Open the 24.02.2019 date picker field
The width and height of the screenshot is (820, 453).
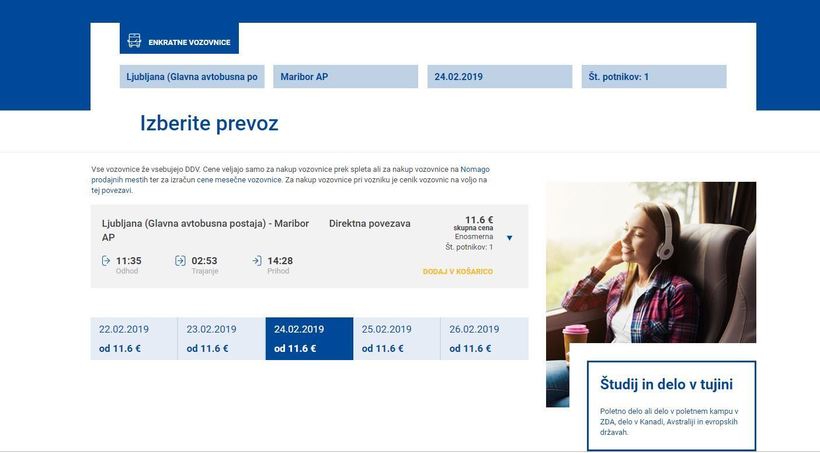pyautogui.click(x=500, y=76)
